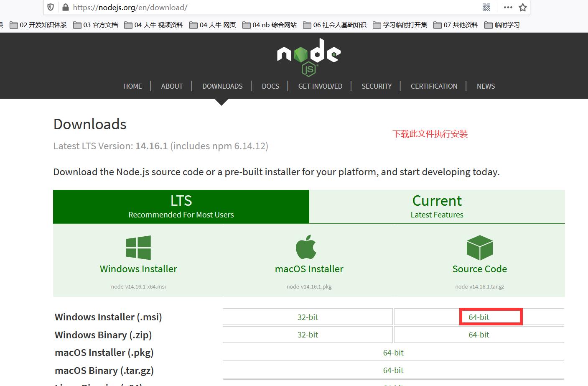This screenshot has width=588, height=386.
Task: Open the 06 社会人基础知识 bookmark folder
Action: (335, 25)
